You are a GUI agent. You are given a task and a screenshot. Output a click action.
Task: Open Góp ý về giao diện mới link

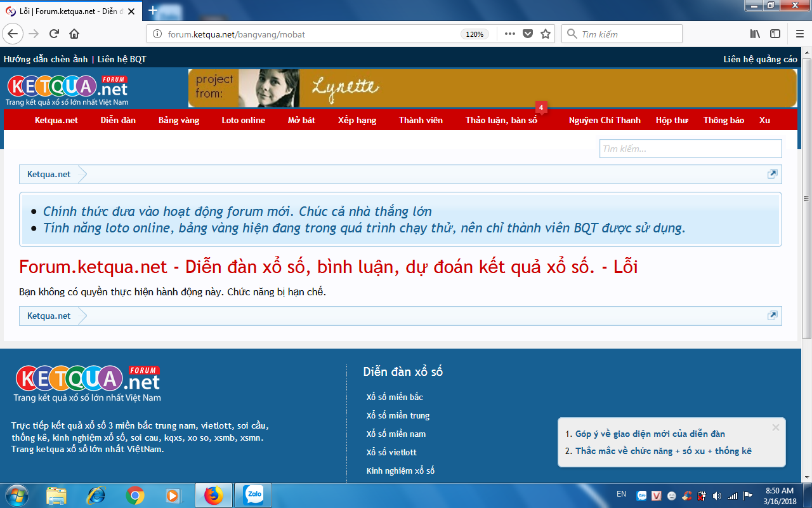coord(650,434)
